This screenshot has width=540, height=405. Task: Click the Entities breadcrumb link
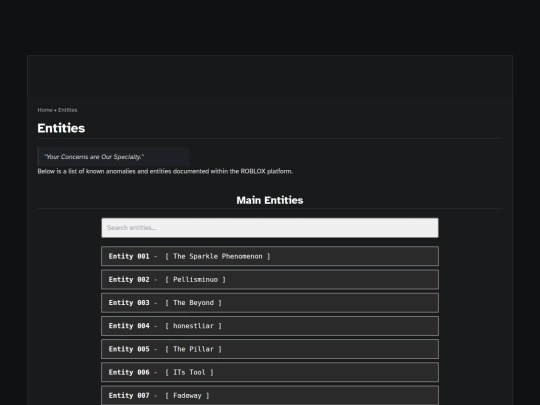click(x=68, y=110)
